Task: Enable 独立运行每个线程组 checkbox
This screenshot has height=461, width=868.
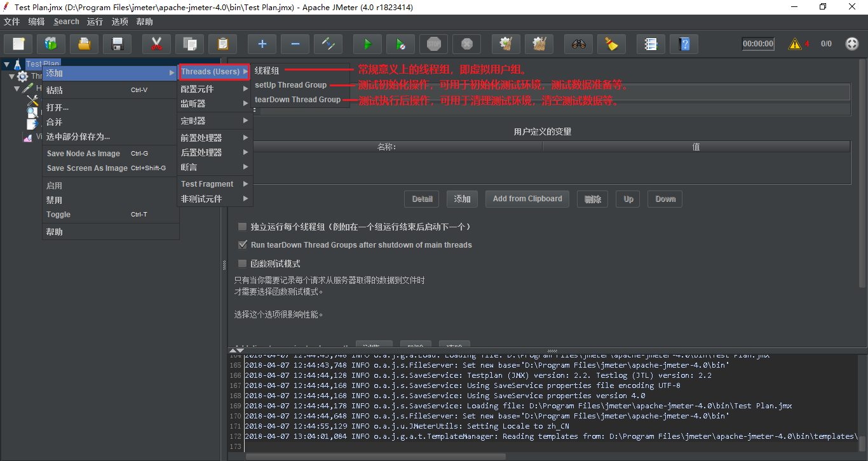Action: point(242,227)
